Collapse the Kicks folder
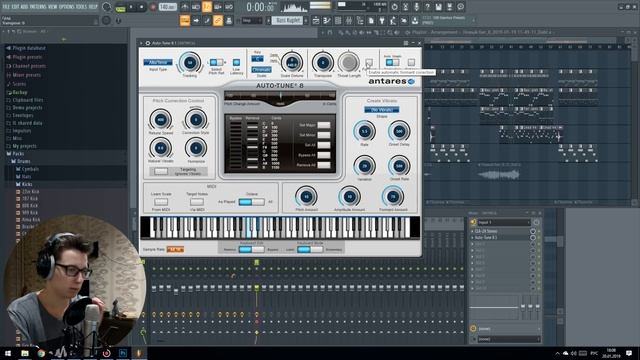 27,184
